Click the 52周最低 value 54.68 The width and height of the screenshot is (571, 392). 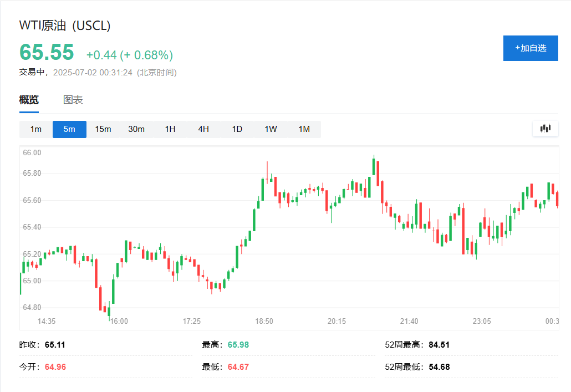point(439,367)
